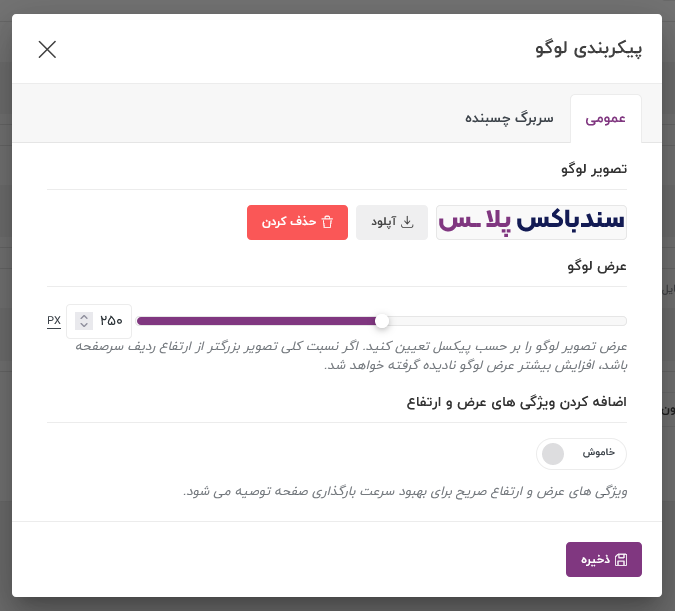This screenshot has width=675, height=611.
Task: Switch to the سربرگ چسبنده tab
Action: (x=509, y=118)
